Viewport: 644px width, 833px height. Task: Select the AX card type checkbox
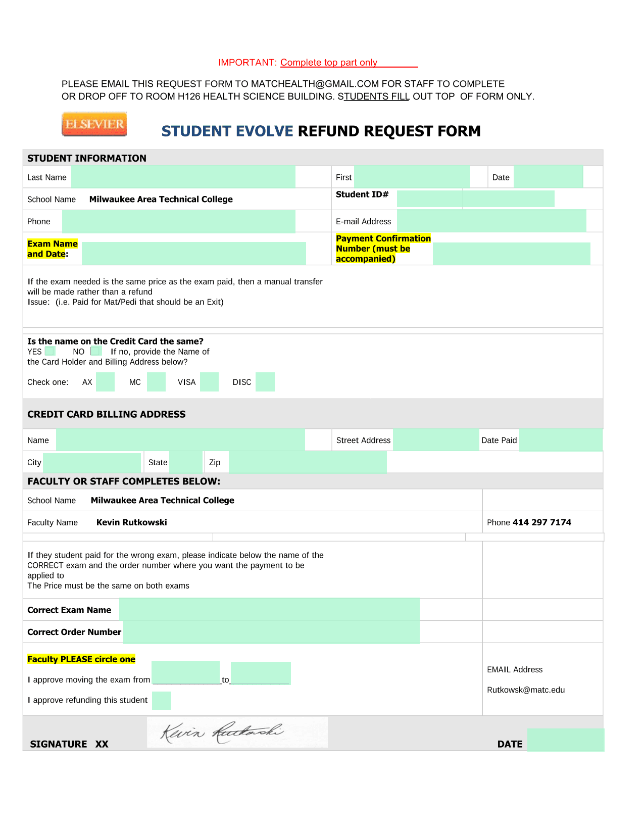tap(105, 382)
